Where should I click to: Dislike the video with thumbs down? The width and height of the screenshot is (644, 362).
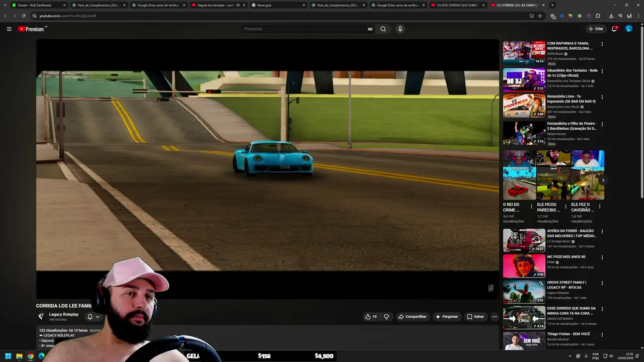pos(386,317)
